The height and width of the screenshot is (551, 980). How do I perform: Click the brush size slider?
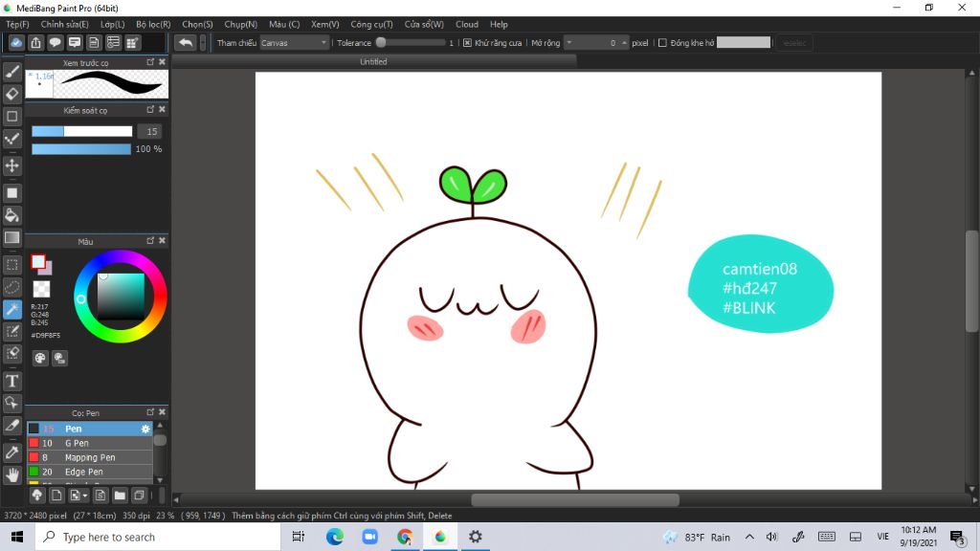[82, 131]
